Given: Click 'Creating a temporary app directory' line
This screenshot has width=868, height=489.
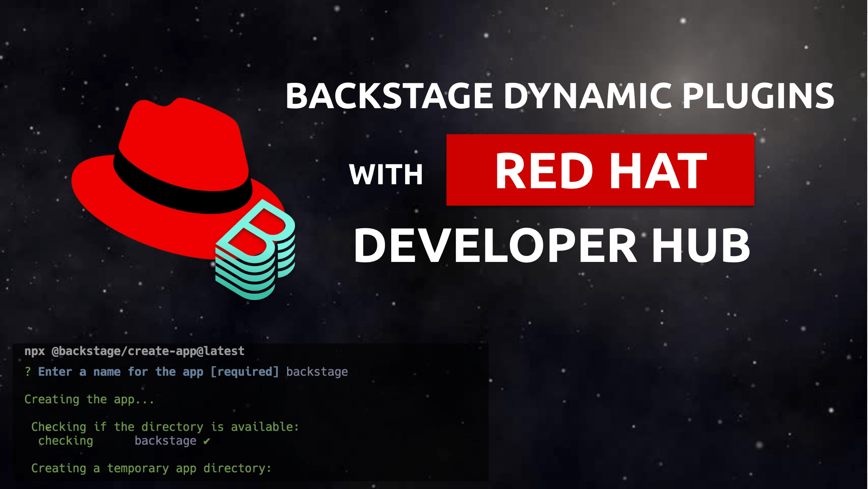Looking at the screenshot, I should point(151,468).
